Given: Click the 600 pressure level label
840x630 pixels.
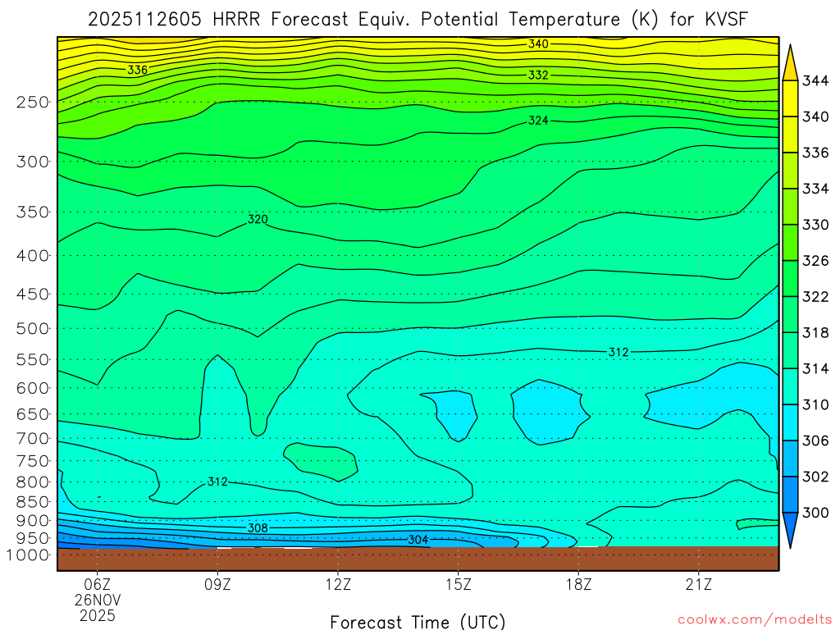Looking at the screenshot, I should pos(33,388).
